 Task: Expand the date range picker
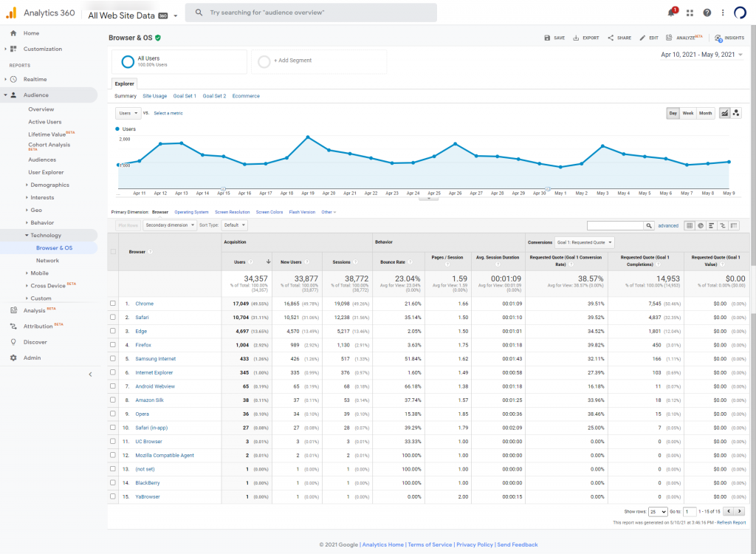702,55
